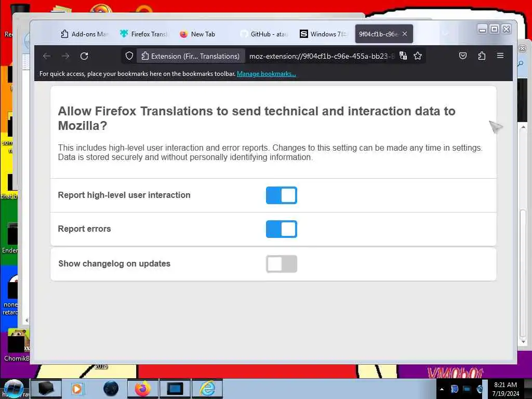The width and height of the screenshot is (532, 399).
Task: Switch to the GitHub tab
Action: coord(263,34)
